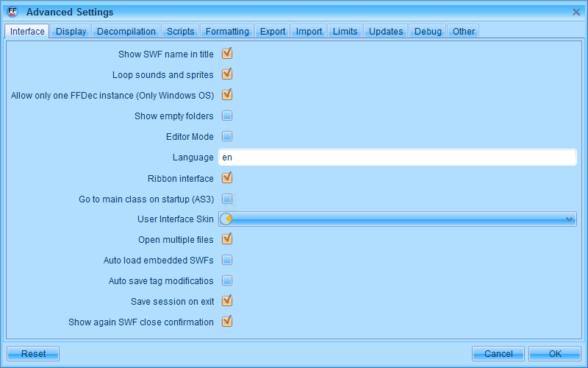The image size is (588, 368).
Task: Close the Advanced Settings dialog
Action: point(576,12)
